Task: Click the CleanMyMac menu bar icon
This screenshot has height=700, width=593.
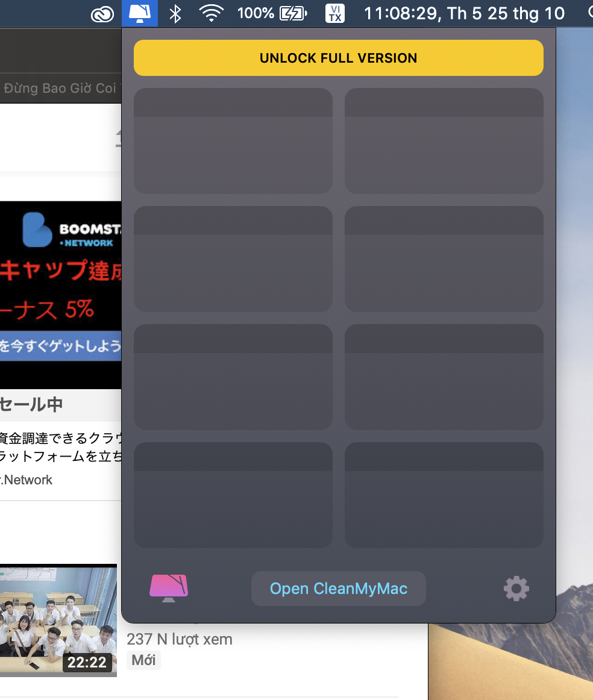Action: 140,13
